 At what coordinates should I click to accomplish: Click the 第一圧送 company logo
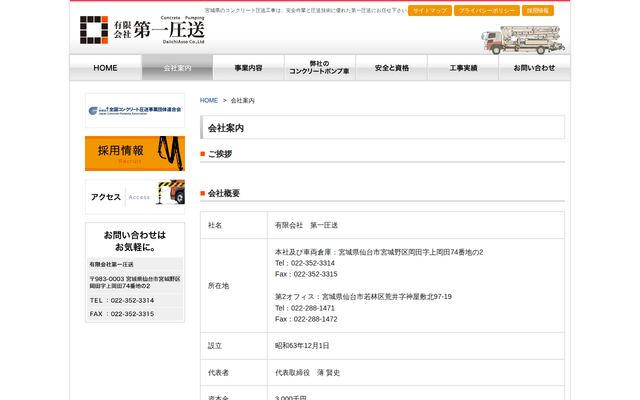tap(142, 30)
